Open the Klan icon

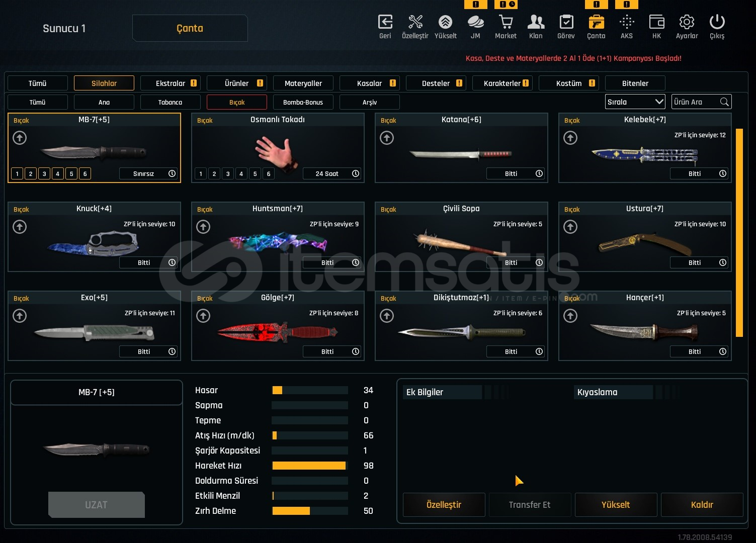[x=536, y=22]
